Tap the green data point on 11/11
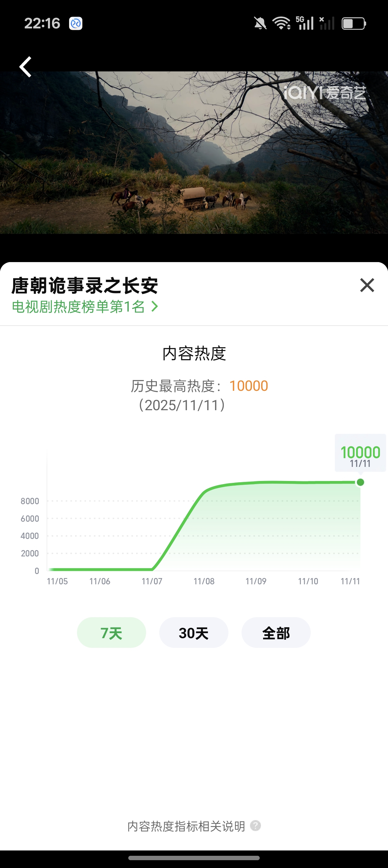Screen dimensions: 388x868 click(x=360, y=482)
